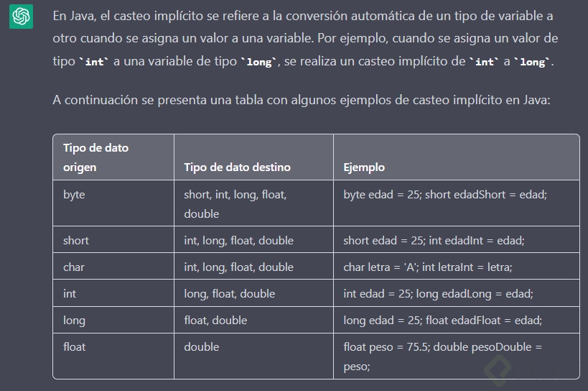588x391 pixels.
Task: Click the 'short, int, long, float, double' destination cell
Action: click(x=253, y=203)
